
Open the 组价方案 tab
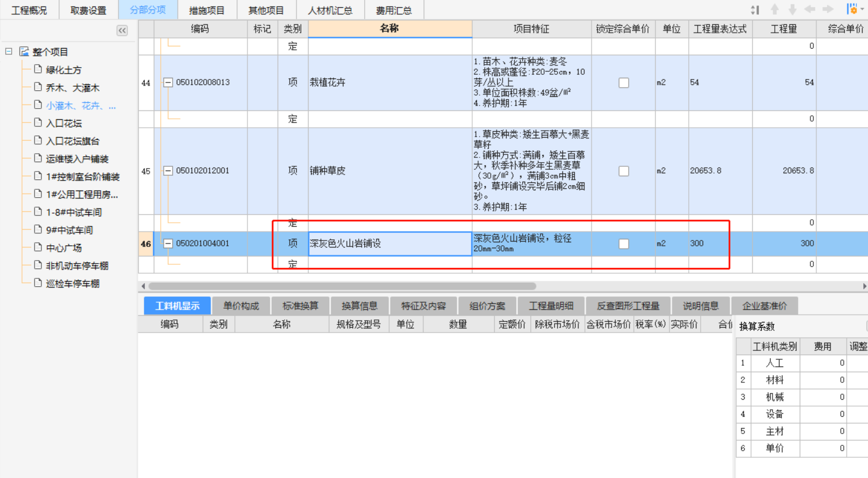[488, 306]
